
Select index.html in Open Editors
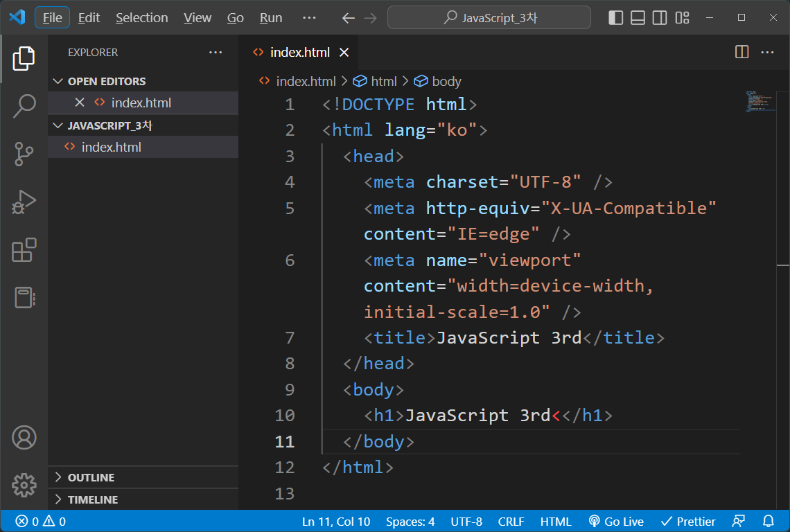pyautogui.click(x=143, y=103)
